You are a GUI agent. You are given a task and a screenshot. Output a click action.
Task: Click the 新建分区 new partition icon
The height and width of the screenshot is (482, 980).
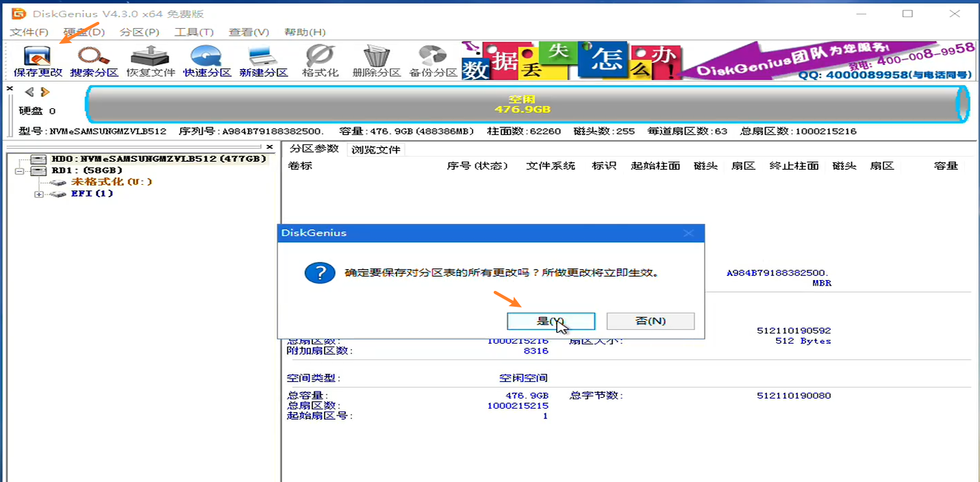264,61
